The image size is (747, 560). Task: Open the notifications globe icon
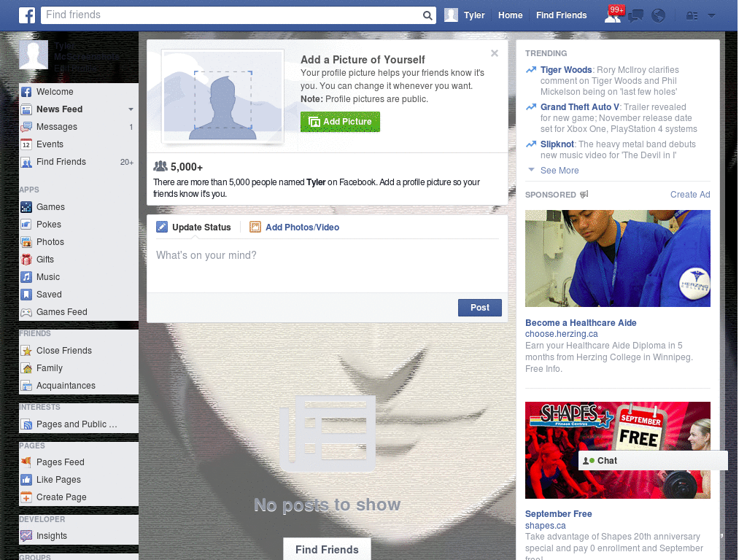pos(659,16)
